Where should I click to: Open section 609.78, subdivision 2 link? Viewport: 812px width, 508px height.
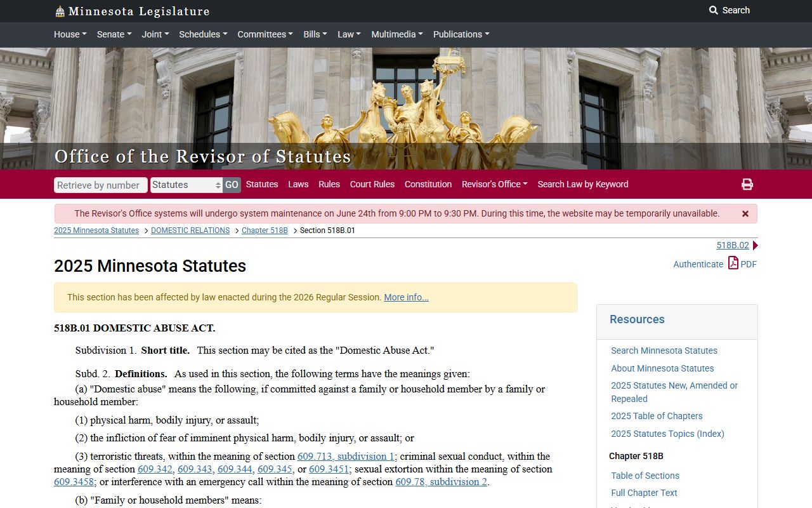pos(441,481)
